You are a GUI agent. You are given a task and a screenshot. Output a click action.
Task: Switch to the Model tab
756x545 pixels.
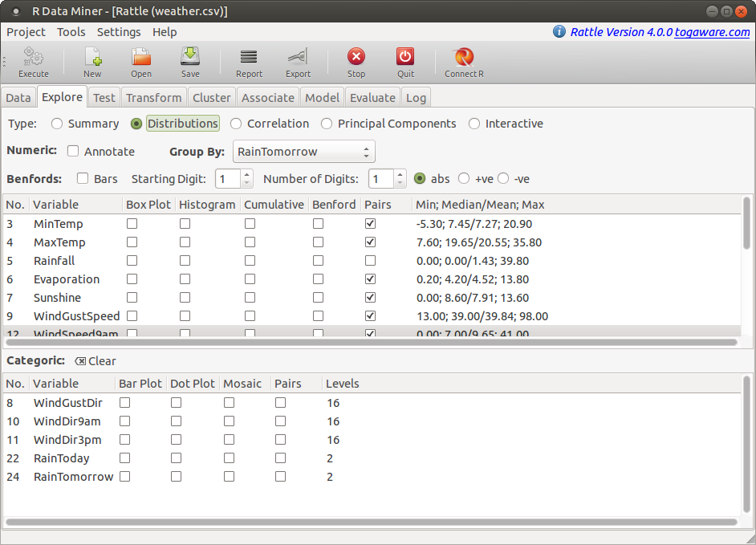(x=322, y=98)
